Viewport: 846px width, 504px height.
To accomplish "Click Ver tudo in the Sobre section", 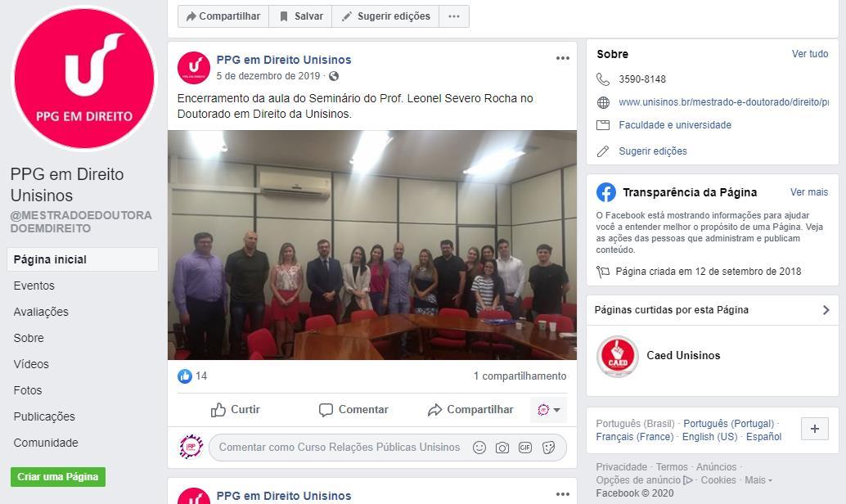I will [x=810, y=54].
